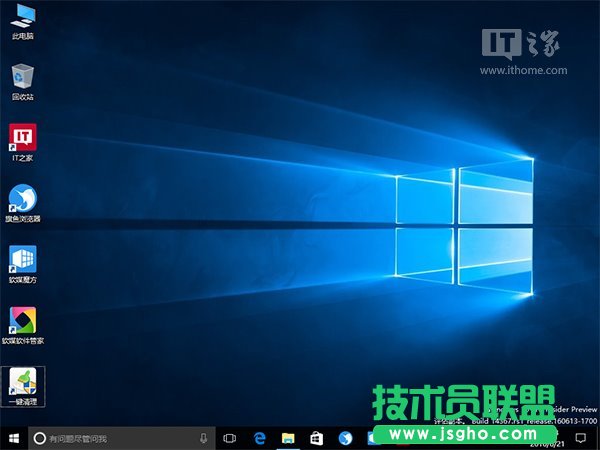Select the Recycle Bin (回收站) icon

(23, 82)
